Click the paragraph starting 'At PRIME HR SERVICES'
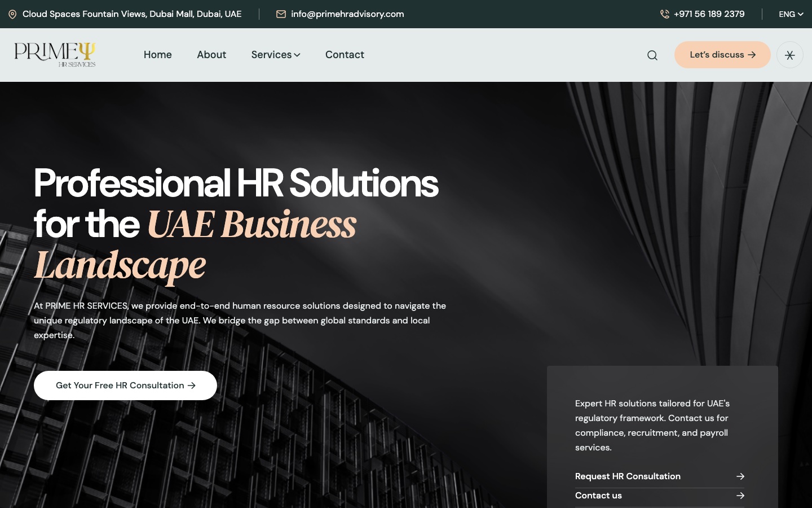Image resolution: width=812 pixels, height=508 pixels. 240,321
